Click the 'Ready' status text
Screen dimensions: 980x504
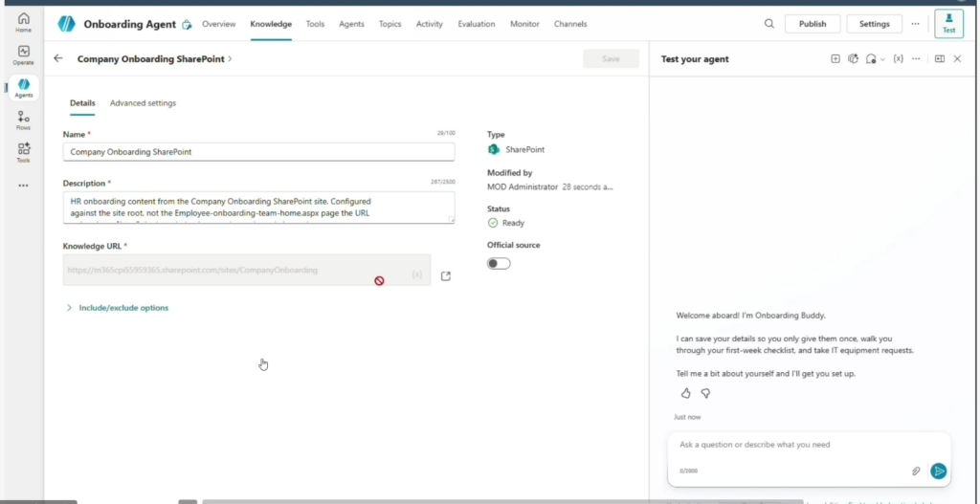(x=513, y=223)
